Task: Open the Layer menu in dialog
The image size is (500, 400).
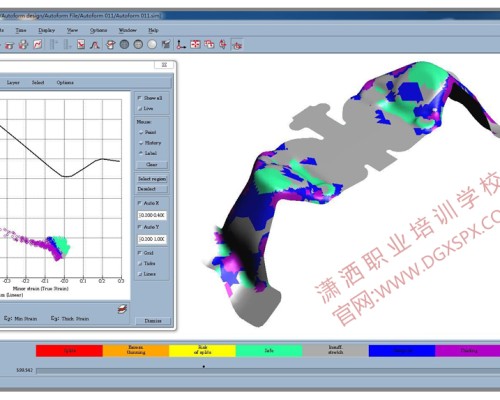Action: pos(13,82)
